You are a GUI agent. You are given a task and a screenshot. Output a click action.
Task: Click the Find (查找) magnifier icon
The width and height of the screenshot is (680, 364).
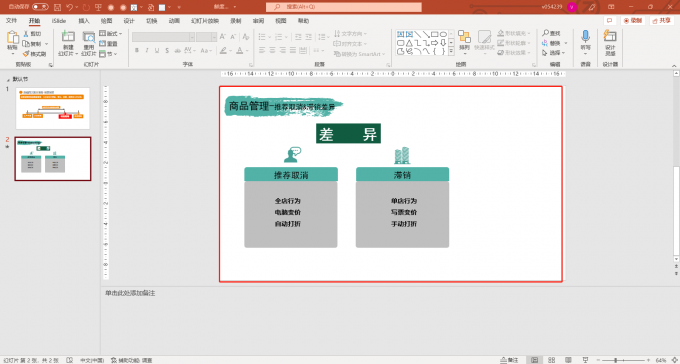(546, 33)
